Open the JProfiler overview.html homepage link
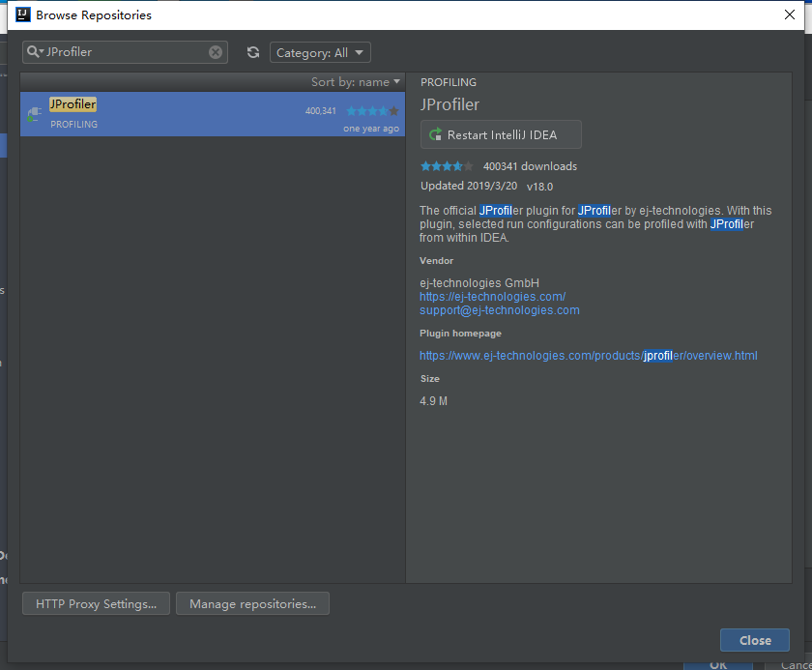Screen dimensions: 812x670 [589, 356]
